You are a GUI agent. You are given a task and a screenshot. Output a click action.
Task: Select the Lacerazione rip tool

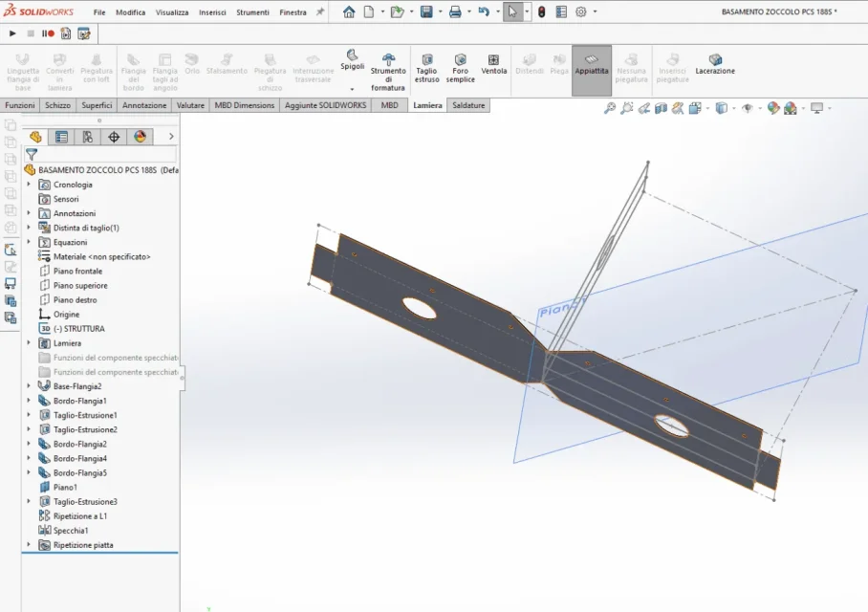(715, 64)
